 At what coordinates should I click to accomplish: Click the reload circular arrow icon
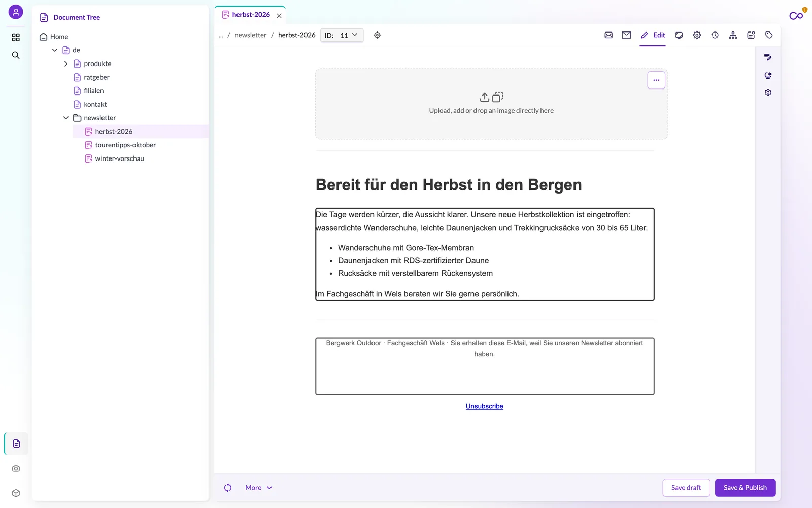pos(228,488)
